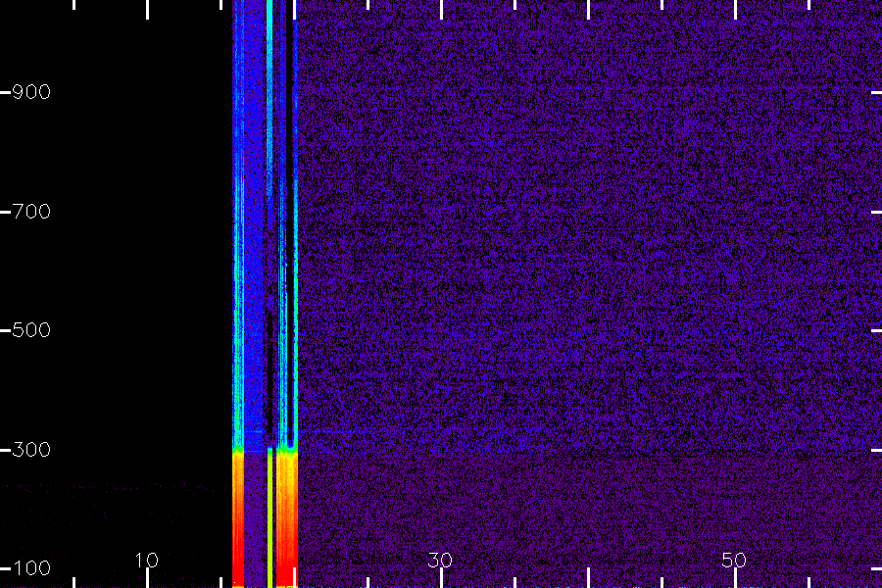Click the 30 horizontal axis label
The width and height of the screenshot is (882, 588).
440,561
